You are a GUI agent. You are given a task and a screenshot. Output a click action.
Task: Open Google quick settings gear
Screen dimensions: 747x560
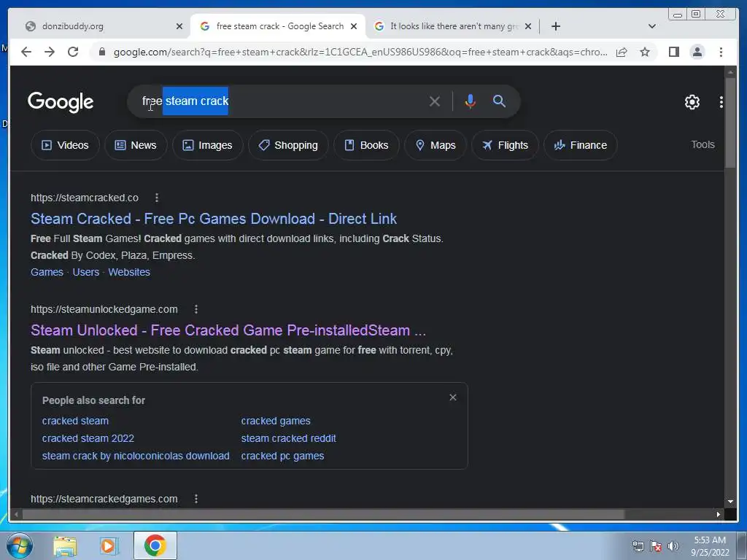(692, 101)
